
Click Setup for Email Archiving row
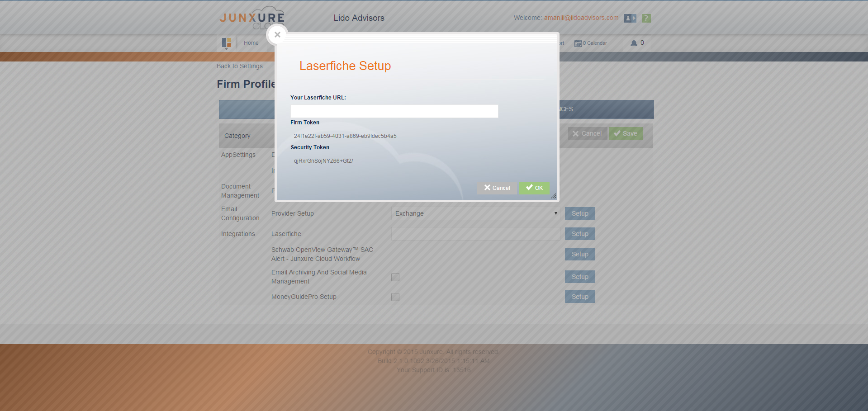tap(580, 277)
